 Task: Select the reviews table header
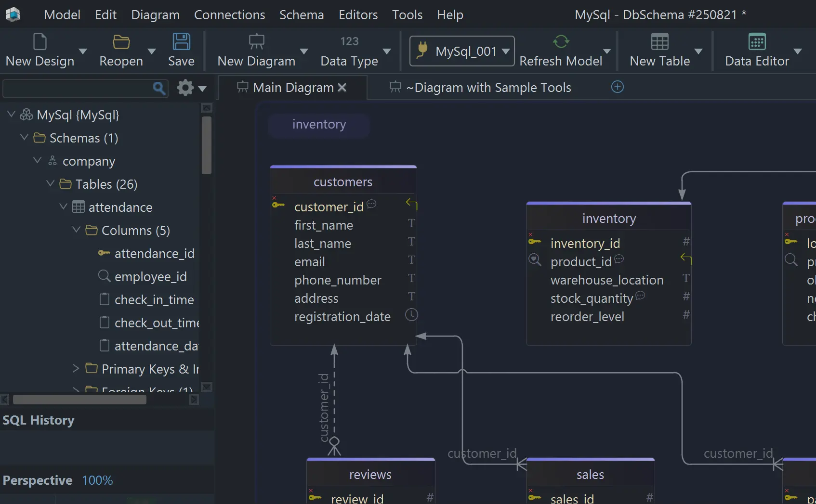point(370,475)
